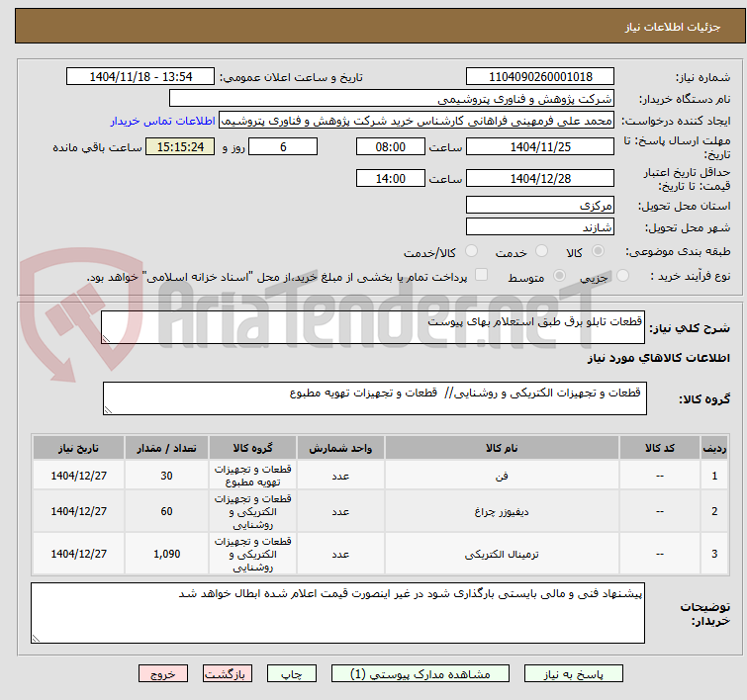Click the گروه کالا table column header

[252, 448]
